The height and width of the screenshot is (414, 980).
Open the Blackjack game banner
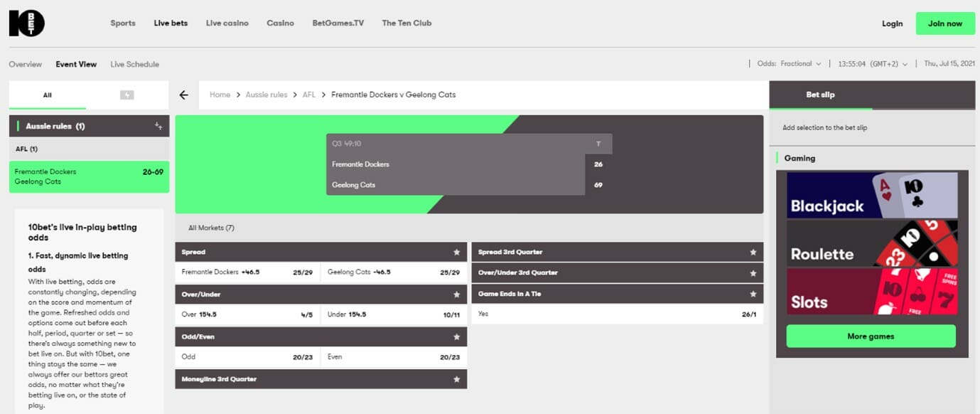point(872,195)
